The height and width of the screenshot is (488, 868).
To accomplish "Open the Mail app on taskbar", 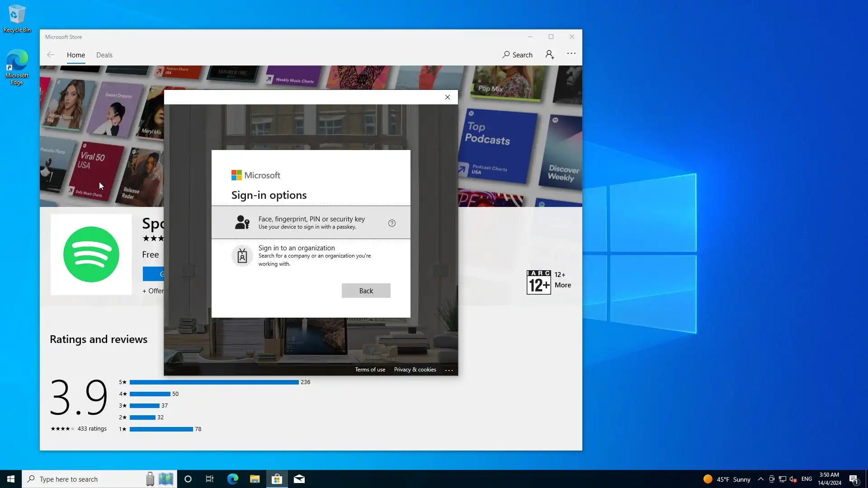I will [x=299, y=479].
